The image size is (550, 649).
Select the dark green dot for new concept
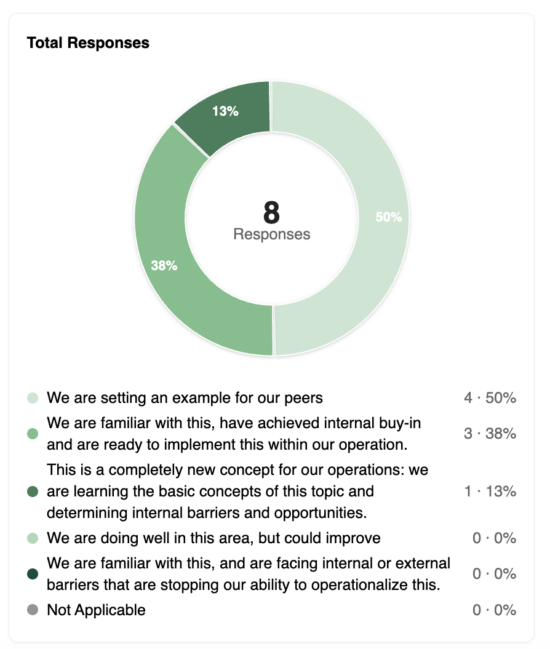point(33,491)
